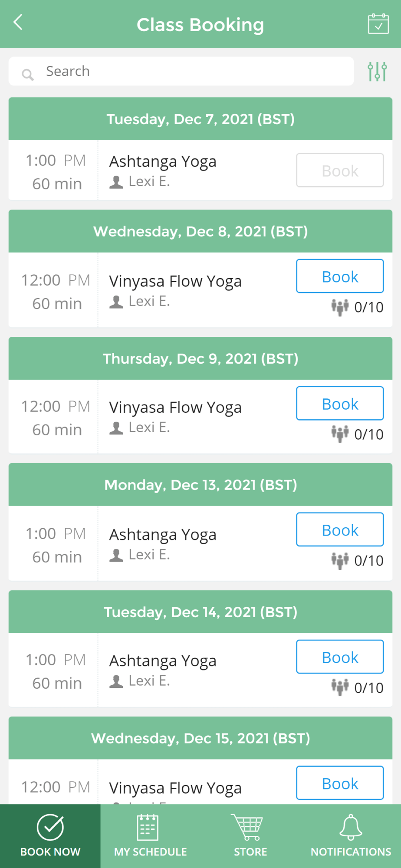Tap instructor icon on Dec 9 class

pyautogui.click(x=116, y=428)
